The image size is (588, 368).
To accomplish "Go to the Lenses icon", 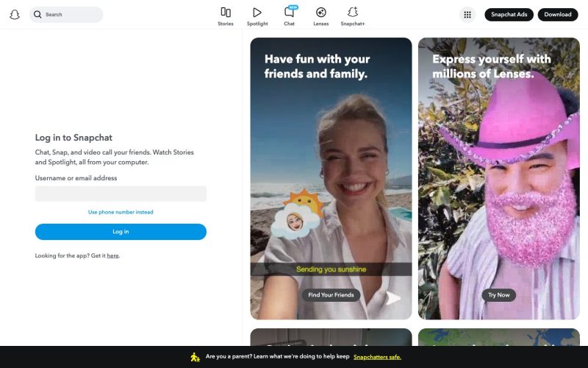I will (x=320, y=13).
